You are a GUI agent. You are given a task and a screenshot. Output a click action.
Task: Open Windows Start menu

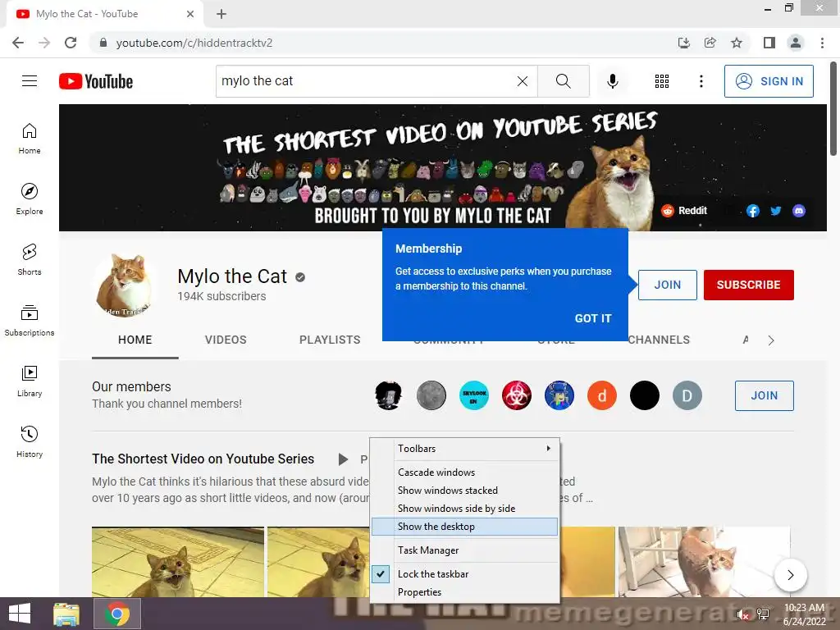tap(20, 614)
